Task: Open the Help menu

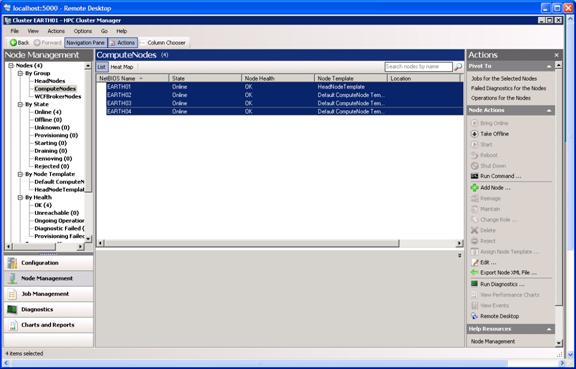Action: point(122,31)
